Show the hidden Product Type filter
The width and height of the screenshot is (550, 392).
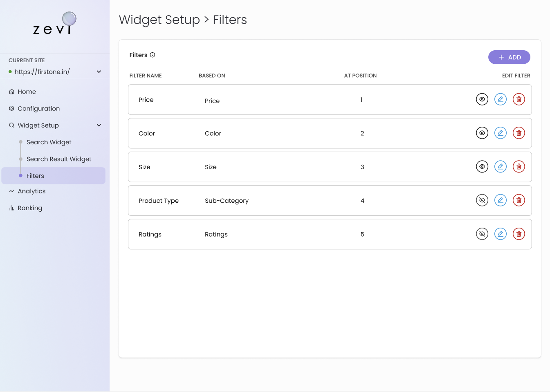pyautogui.click(x=482, y=200)
